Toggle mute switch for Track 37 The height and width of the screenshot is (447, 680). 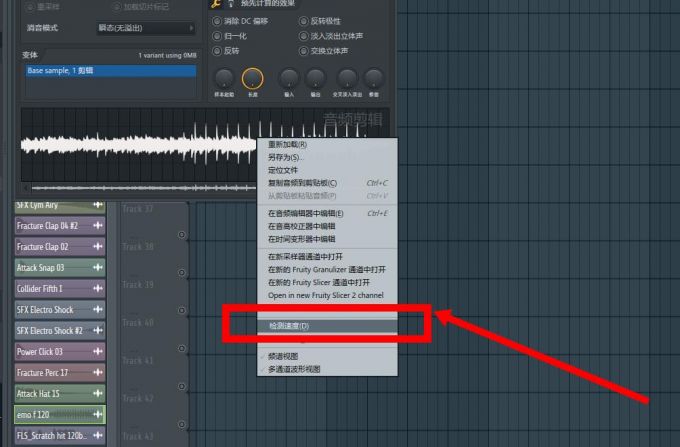click(182, 235)
